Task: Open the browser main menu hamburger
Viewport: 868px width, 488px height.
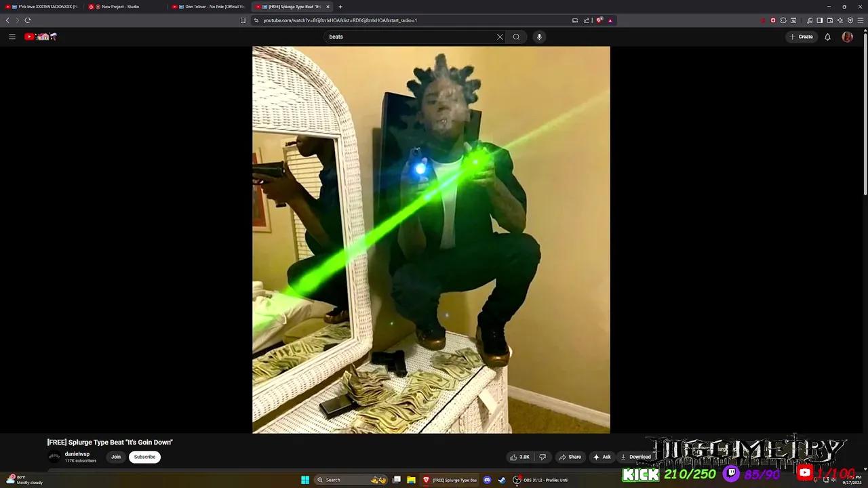Action: point(861,20)
